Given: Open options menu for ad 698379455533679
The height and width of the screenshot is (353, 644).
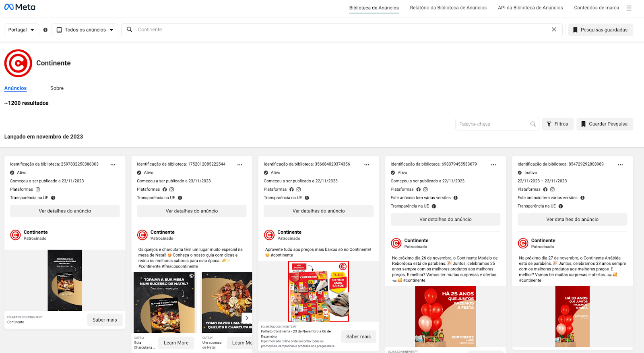Looking at the screenshot, I should [493, 164].
